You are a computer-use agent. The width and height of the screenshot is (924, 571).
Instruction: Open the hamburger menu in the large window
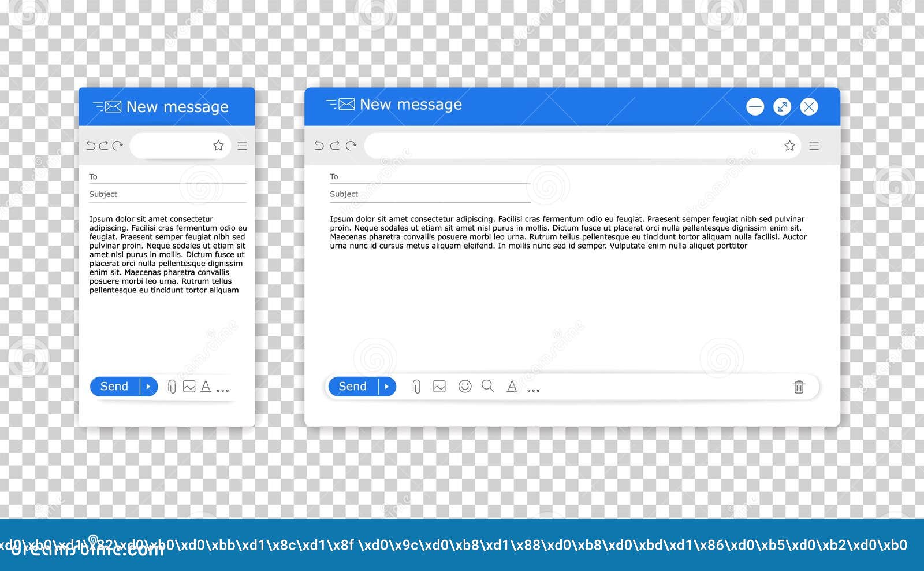[814, 146]
